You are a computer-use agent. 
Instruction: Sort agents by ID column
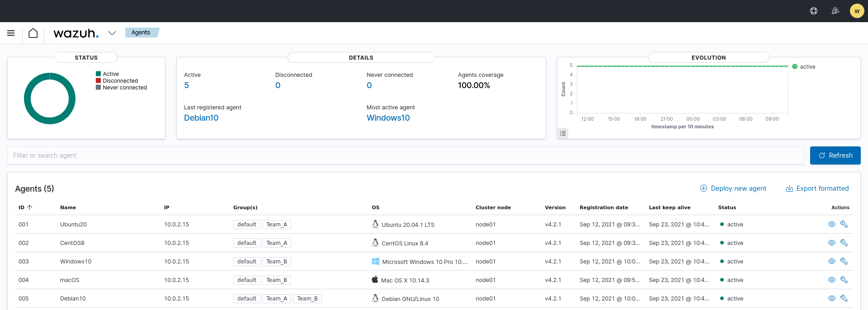[25, 207]
